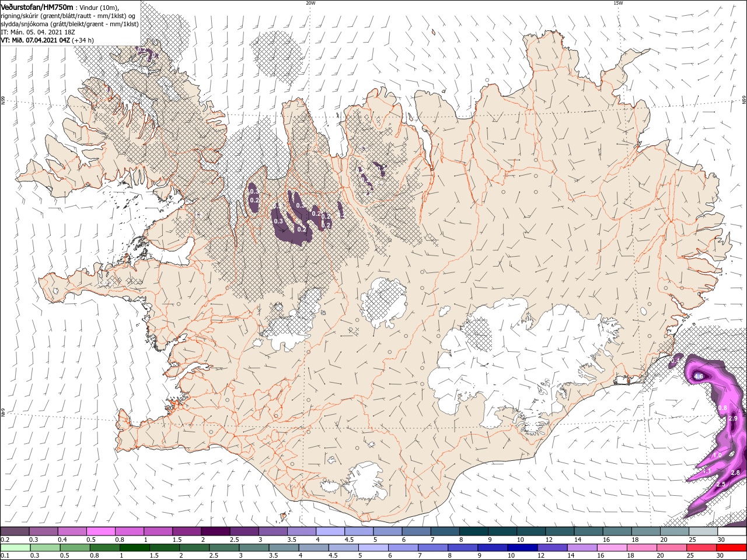Click the white 30 swatch in the upper legend row
The height and width of the screenshot is (560, 747).
coord(732,531)
